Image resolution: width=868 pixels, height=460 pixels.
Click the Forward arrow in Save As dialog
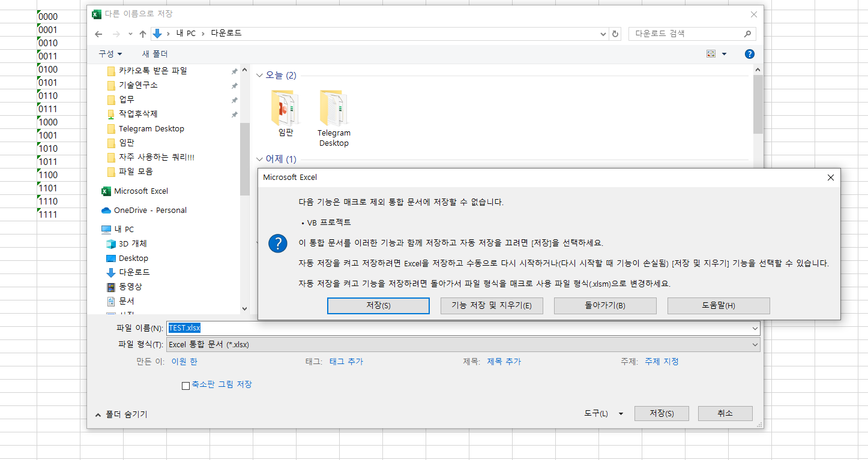(116, 34)
